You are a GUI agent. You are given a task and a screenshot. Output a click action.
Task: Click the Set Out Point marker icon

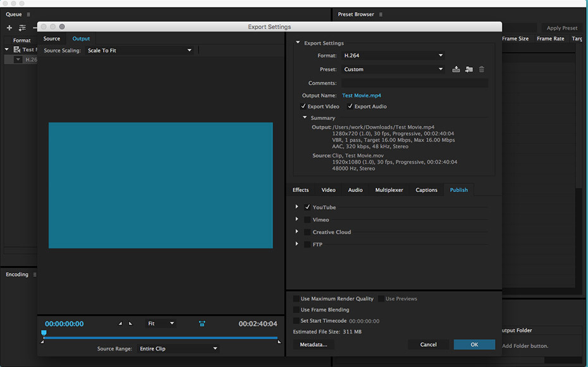[x=131, y=323]
